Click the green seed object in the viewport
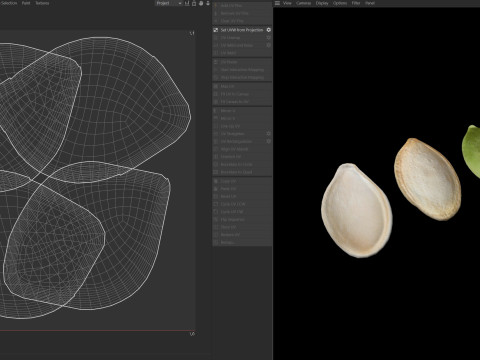This screenshot has width=480, height=360. coord(472,151)
